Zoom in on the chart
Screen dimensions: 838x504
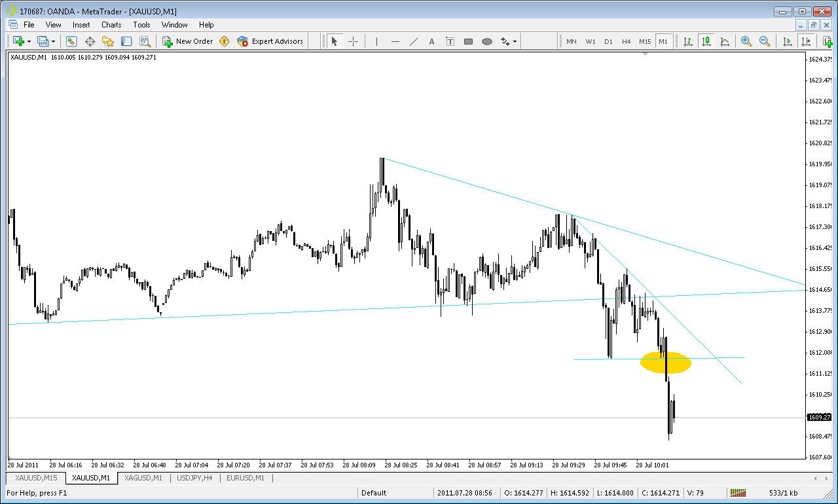click(x=746, y=41)
